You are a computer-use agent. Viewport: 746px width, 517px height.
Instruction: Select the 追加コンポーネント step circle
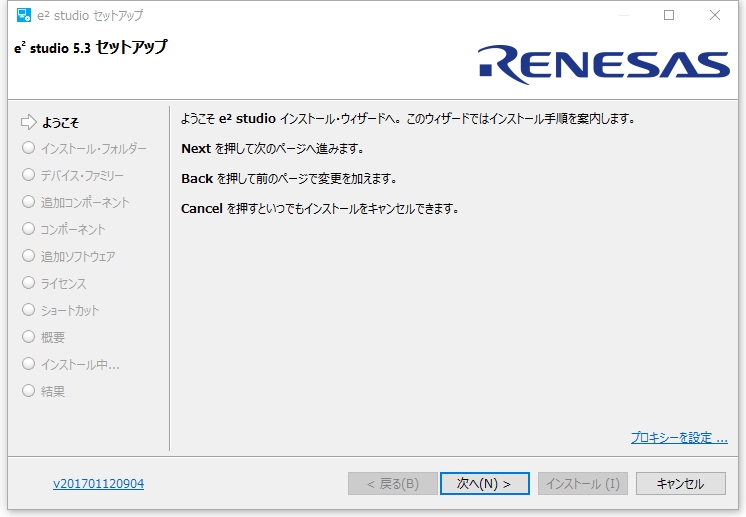[29, 202]
